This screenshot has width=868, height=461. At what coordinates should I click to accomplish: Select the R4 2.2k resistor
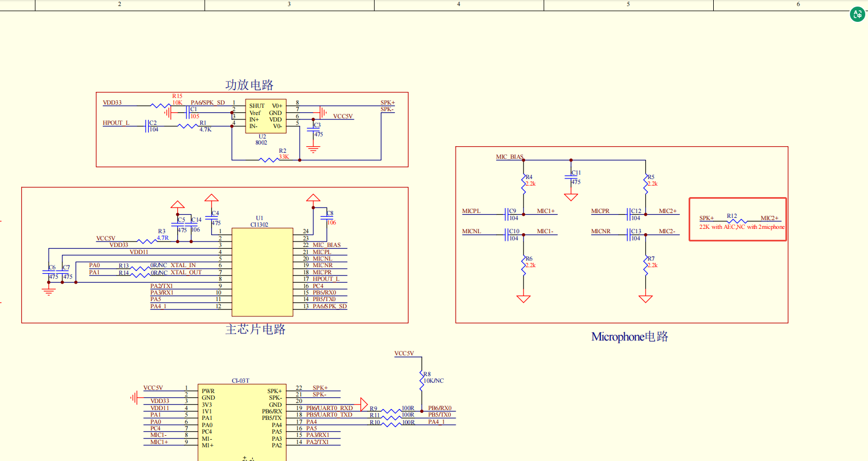[523, 183]
